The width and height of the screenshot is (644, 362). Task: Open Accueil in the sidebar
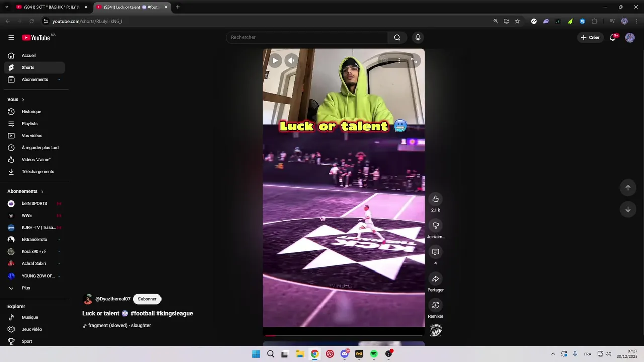click(x=34, y=55)
